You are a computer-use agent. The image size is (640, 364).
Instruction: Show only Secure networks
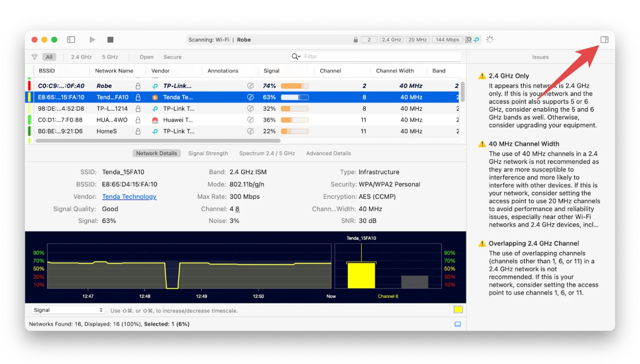172,57
